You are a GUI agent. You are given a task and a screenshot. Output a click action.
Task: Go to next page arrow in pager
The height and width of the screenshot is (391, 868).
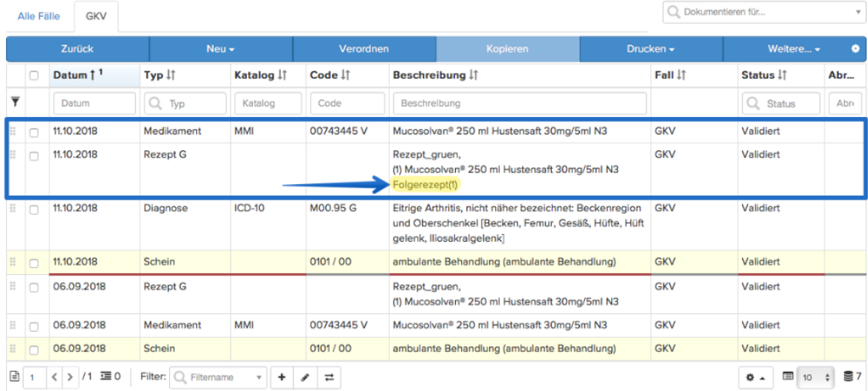pos(70,377)
